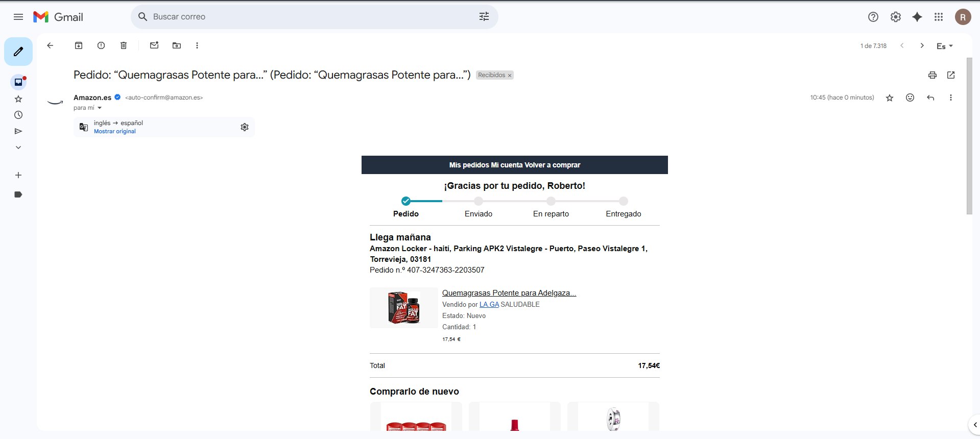Image resolution: width=980 pixels, height=439 pixels.
Task: Open the Gmail main menu hamburger
Action: pyautogui.click(x=18, y=17)
